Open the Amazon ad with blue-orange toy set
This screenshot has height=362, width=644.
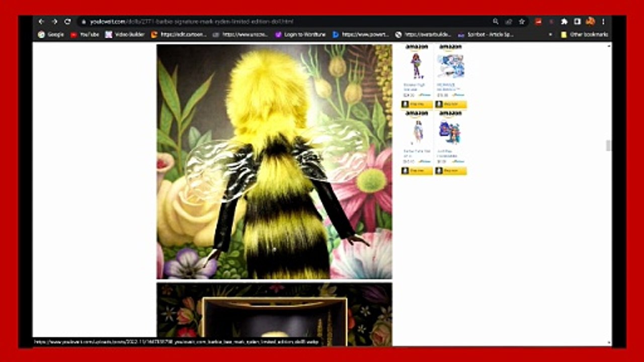pos(450,143)
